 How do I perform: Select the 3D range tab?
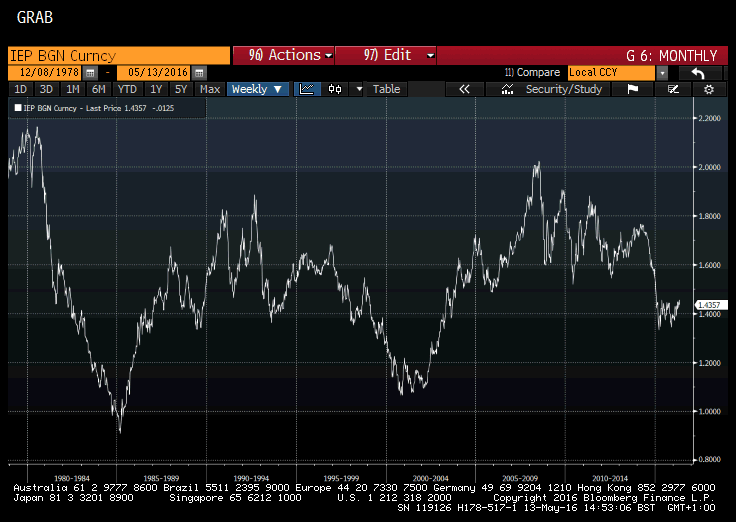[46, 89]
